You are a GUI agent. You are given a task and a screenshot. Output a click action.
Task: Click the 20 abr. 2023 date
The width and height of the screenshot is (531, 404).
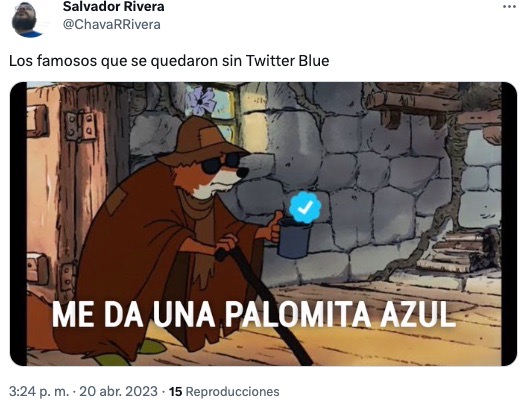[x=118, y=391]
